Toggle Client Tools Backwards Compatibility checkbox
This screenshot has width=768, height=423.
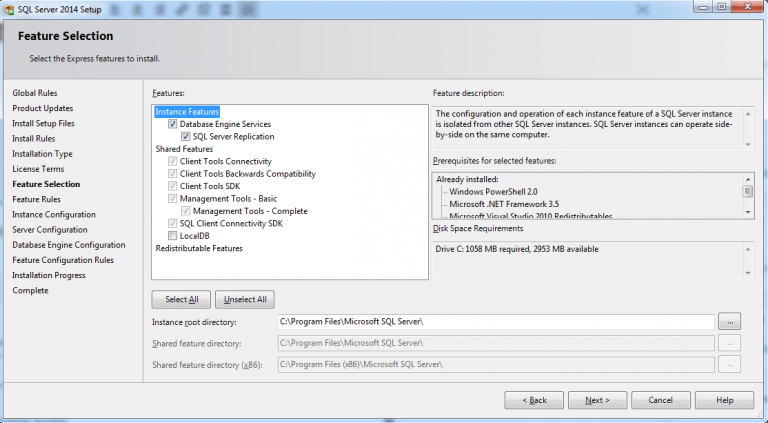click(172, 173)
